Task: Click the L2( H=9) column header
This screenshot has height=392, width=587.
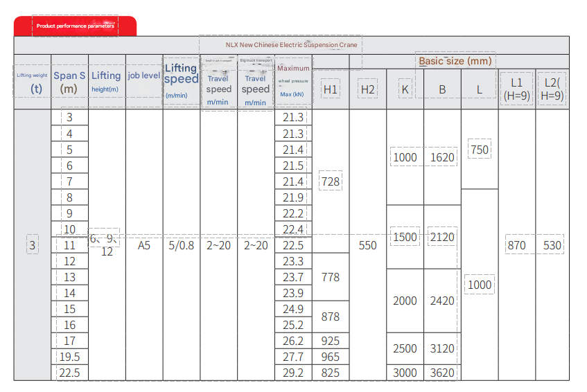Action: tap(552, 89)
